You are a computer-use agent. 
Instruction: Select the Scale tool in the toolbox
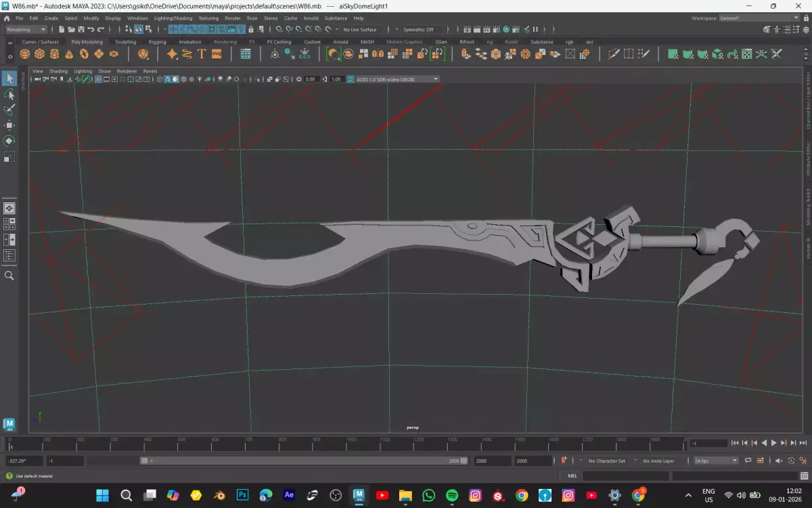9,156
